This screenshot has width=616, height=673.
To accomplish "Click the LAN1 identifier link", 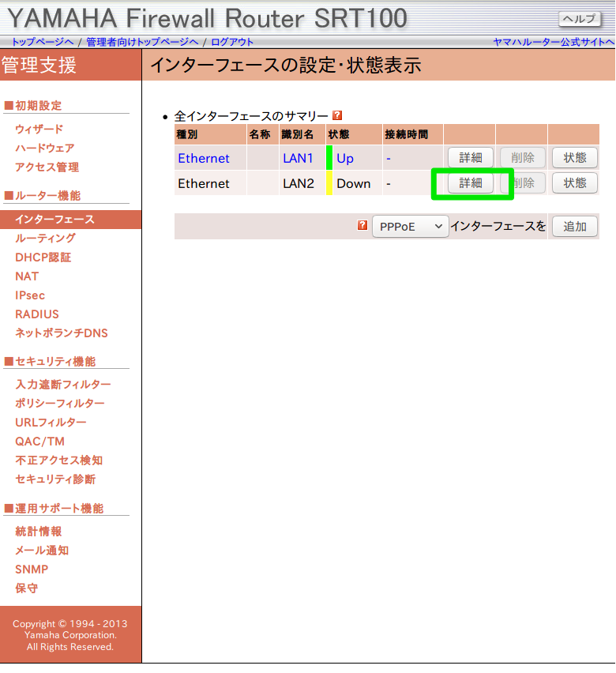I will (298, 159).
